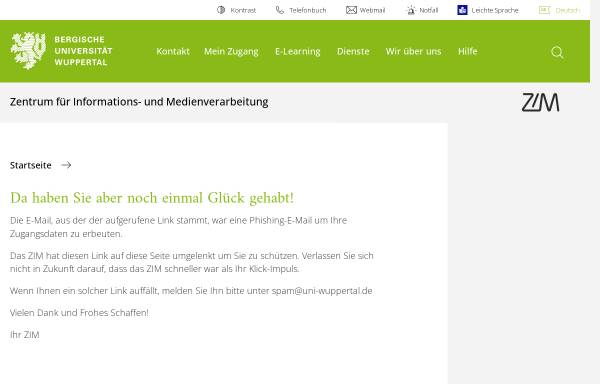Follow the Telefonbuch text link
600x384 pixels.
click(x=308, y=10)
